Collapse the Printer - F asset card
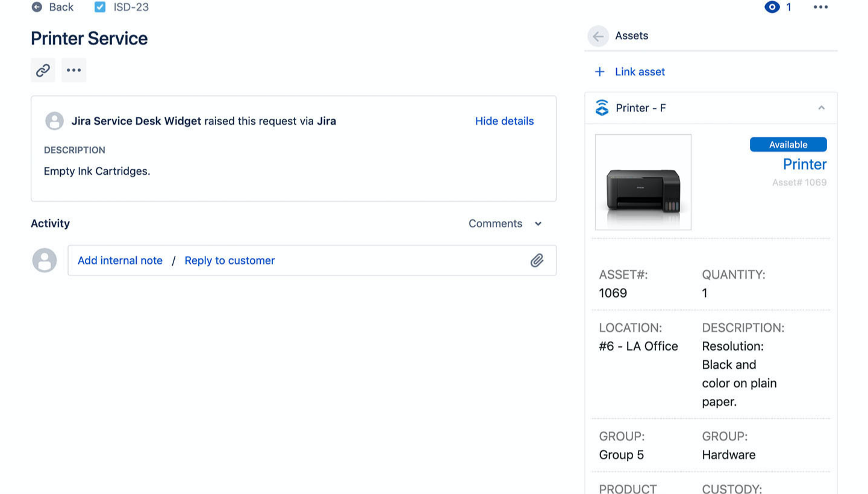This screenshot has width=868, height=494. point(821,108)
